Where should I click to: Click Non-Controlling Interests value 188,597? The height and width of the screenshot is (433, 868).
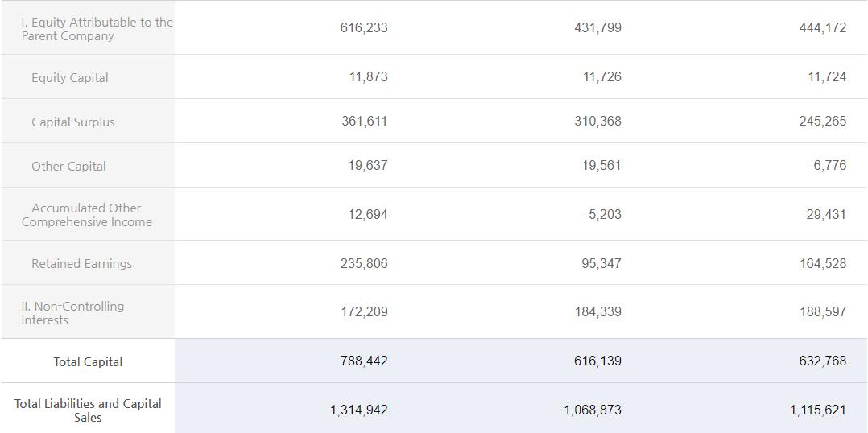823,312
